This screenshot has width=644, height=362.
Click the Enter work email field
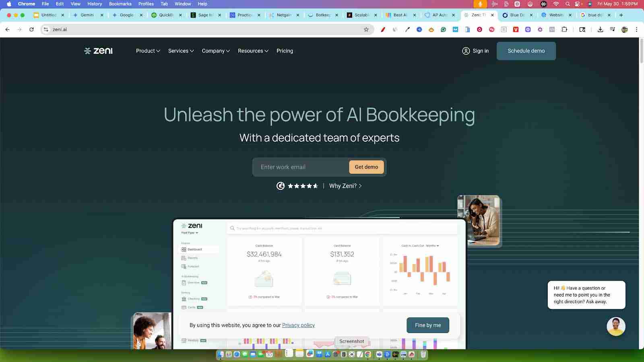302,167
